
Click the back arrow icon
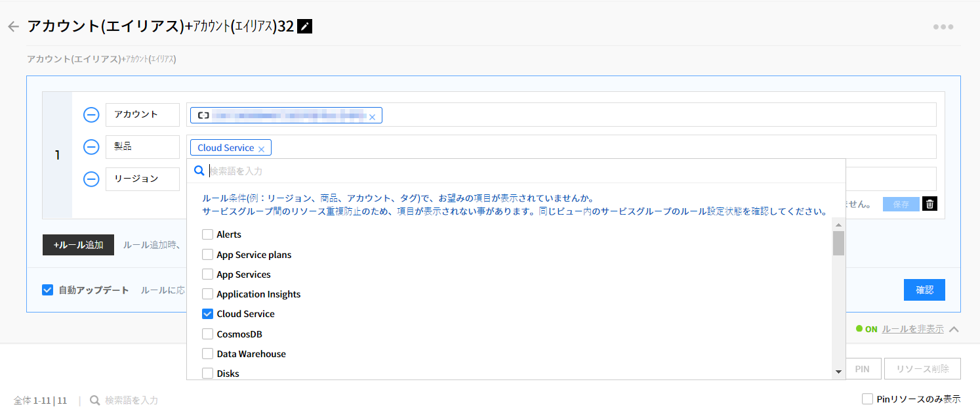click(x=13, y=27)
